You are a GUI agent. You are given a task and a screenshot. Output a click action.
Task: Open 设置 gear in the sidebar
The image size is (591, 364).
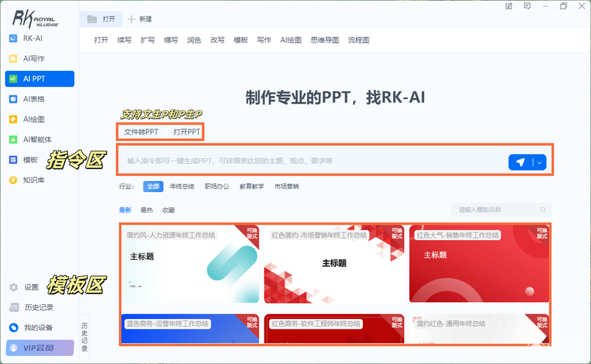tap(13, 287)
